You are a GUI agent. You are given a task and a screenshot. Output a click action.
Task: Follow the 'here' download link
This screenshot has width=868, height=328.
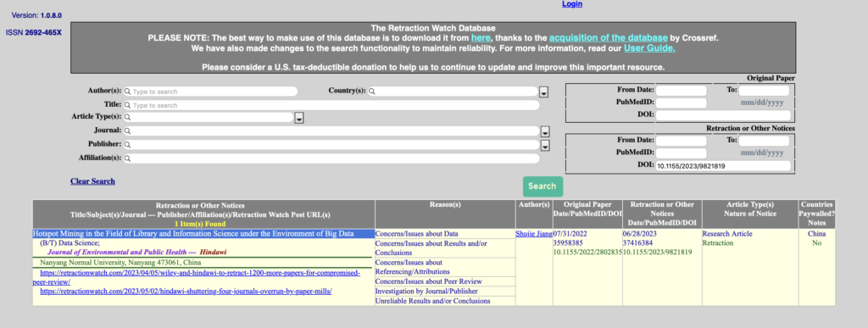tap(481, 38)
